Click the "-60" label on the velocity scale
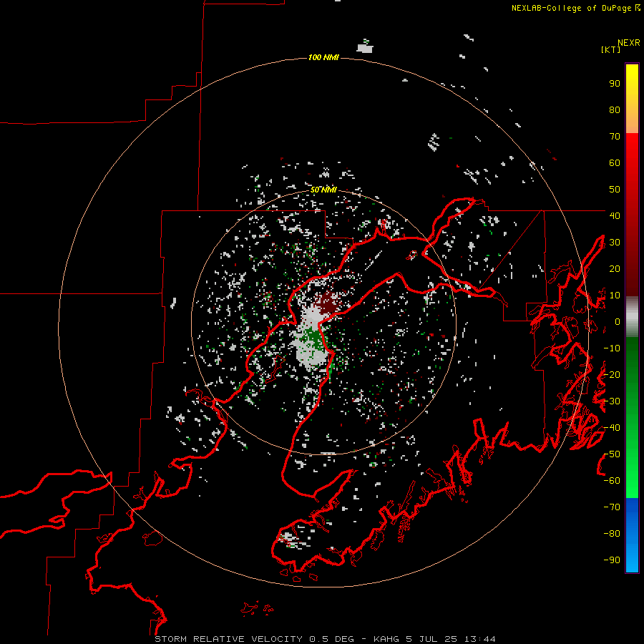Viewport: 644px width, 644px height. tap(612, 481)
